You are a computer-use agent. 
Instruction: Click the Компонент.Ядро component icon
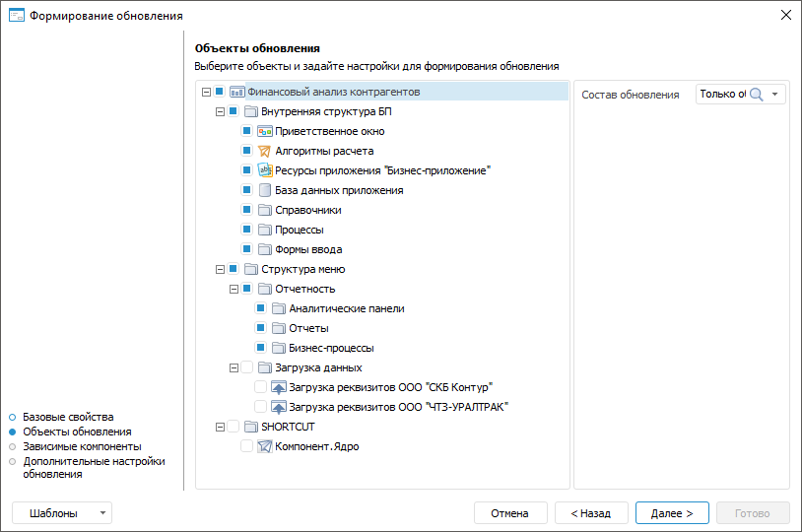coord(264,446)
